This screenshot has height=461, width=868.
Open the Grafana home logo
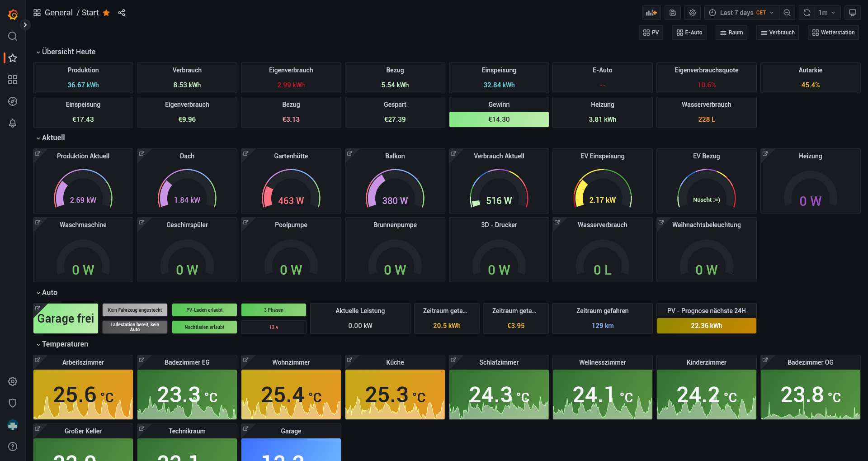pyautogui.click(x=13, y=14)
